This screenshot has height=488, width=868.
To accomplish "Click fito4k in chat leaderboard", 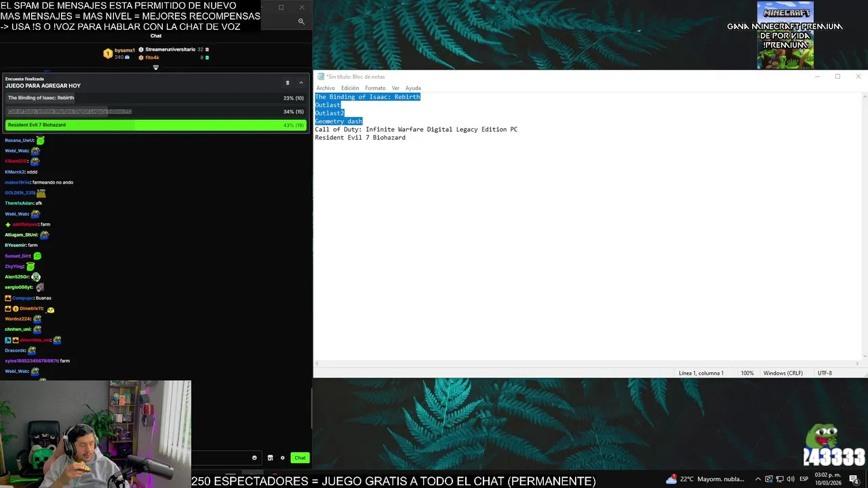I will (x=152, y=58).
